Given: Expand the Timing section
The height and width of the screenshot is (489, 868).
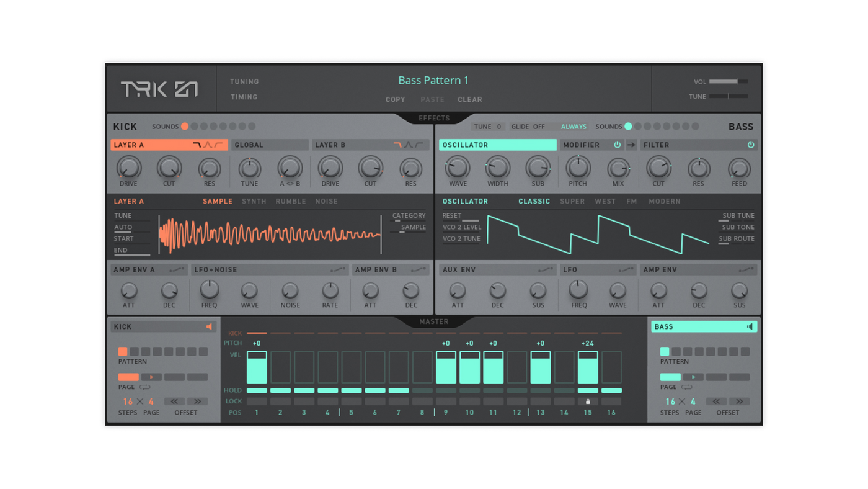Looking at the screenshot, I should coord(244,97).
